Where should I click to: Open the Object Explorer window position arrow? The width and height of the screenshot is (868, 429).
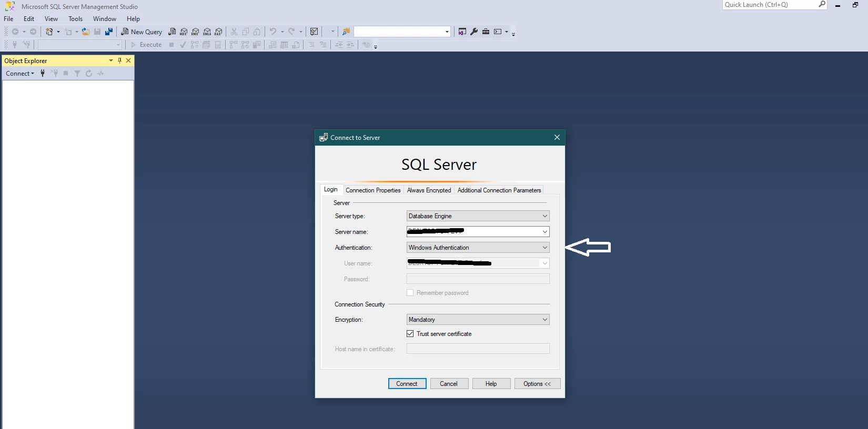click(x=111, y=60)
